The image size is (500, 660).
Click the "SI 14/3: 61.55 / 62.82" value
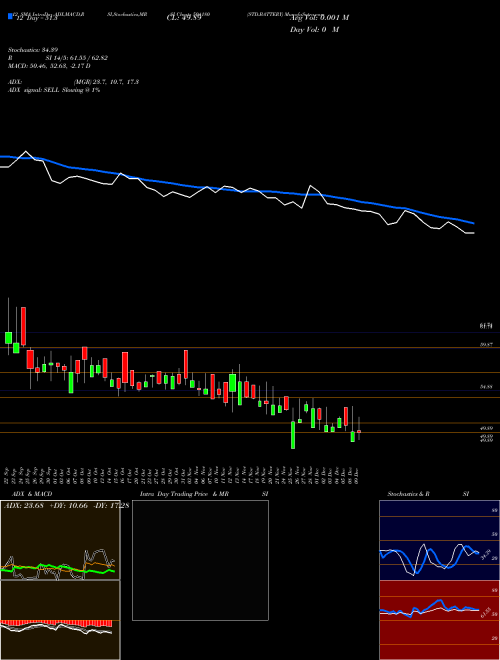(x=77, y=58)
